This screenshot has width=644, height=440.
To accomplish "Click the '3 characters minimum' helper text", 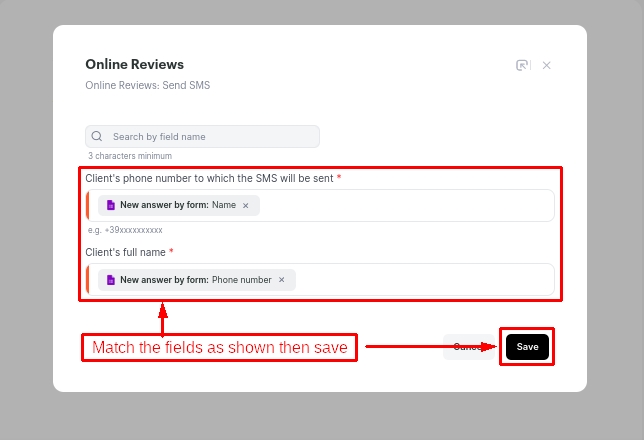I will pyautogui.click(x=129, y=156).
